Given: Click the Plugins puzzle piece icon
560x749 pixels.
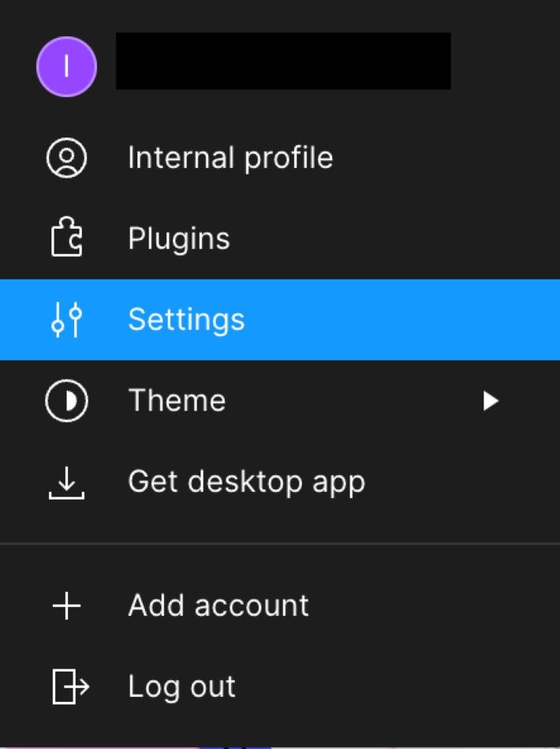Looking at the screenshot, I should click(x=66, y=238).
